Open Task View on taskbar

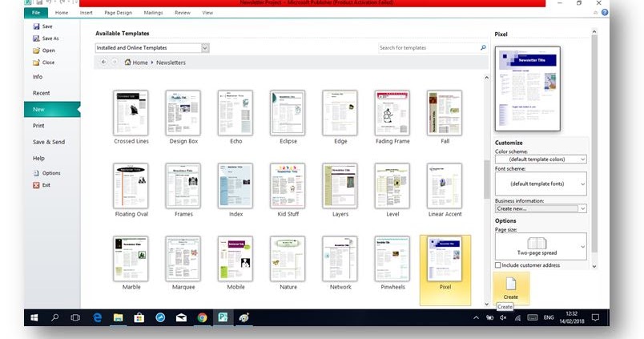click(75, 317)
